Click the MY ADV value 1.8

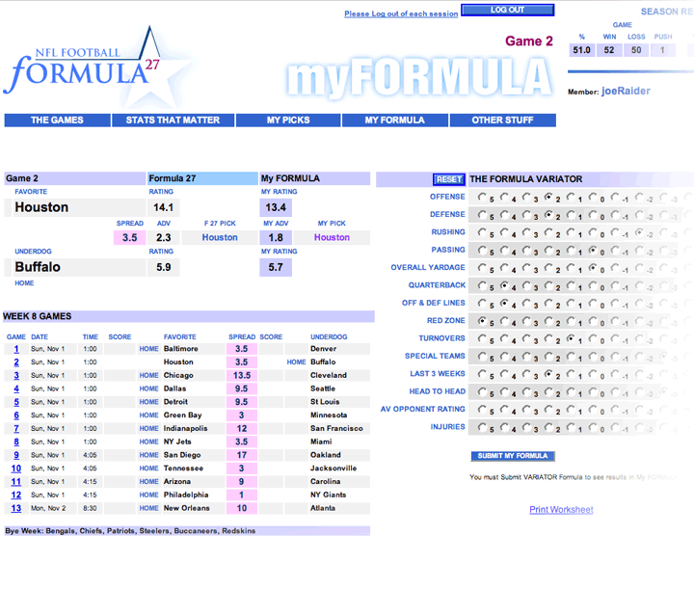[276, 238]
